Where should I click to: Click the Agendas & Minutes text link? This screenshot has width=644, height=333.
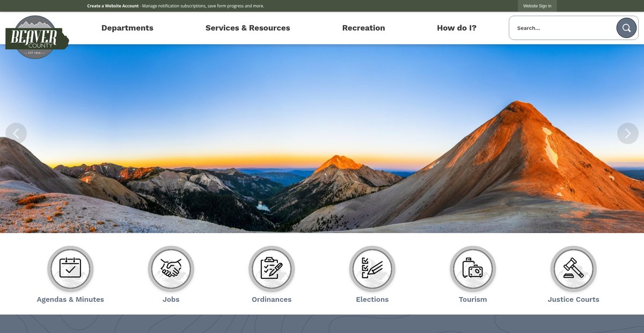(70, 300)
